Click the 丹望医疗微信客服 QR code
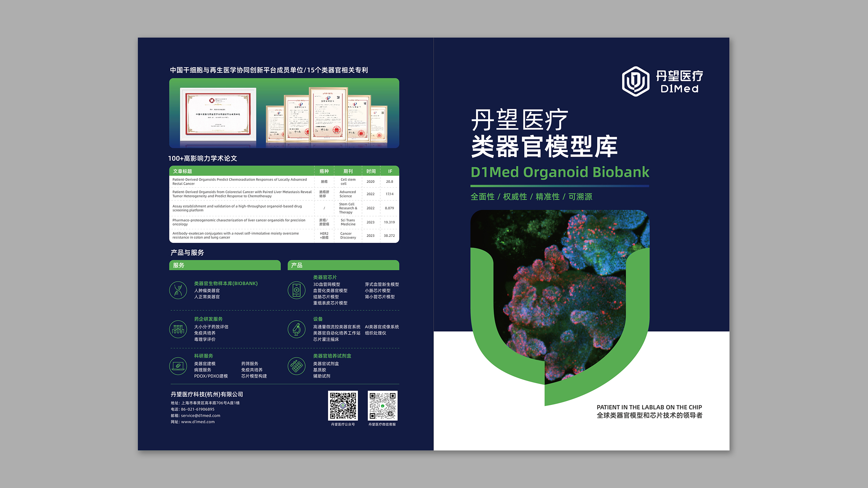 (x=382, y=405)
